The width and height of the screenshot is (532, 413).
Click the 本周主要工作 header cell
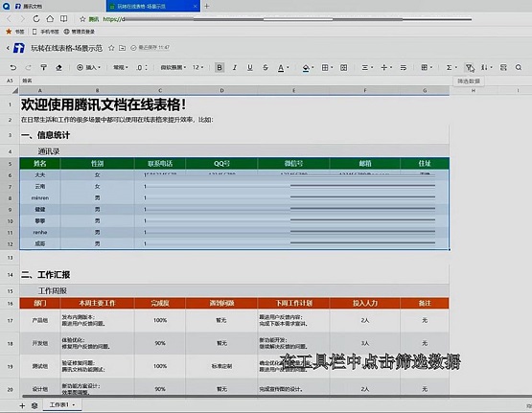click(97, 303)
